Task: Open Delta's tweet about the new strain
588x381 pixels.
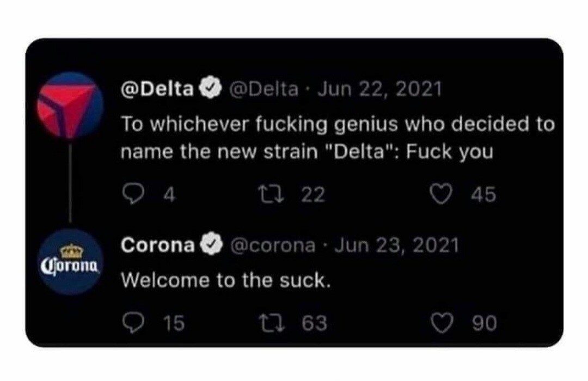Action: pyautogui.click(x=336, y=138)
